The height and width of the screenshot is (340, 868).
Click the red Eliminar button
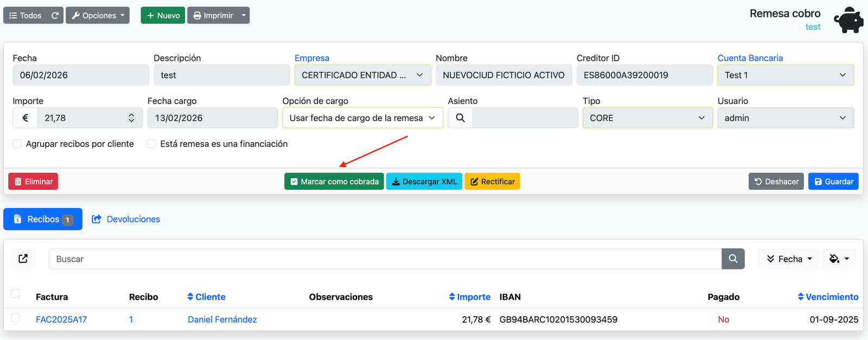[x=33, y=182]
